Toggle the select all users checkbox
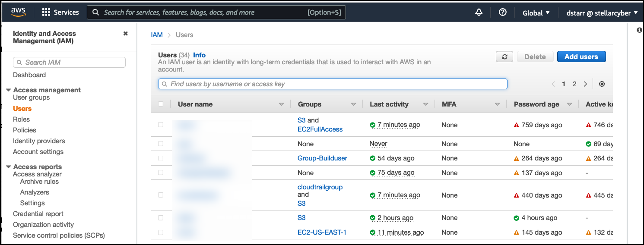Viewport: 644px width, 245px height. [x=161, y=104]
